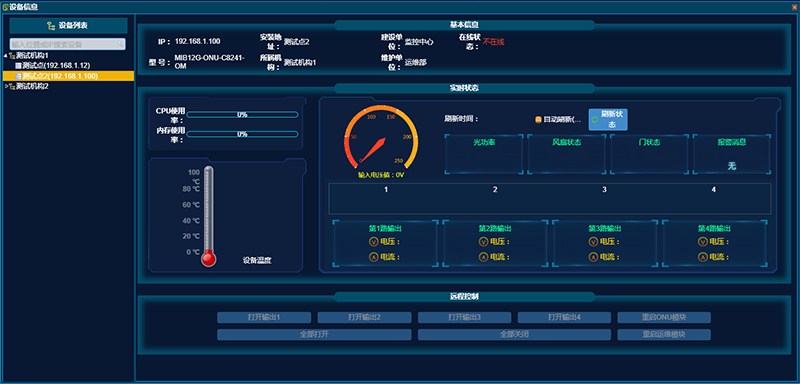The height and width of the screenshot is (384, 800).
Task: Click the 重启ONU模块 button
Action: pos(664,317)
